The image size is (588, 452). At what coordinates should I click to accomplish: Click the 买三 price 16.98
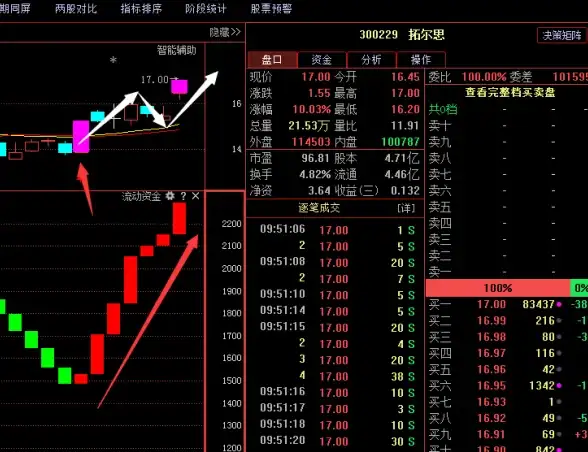click(491, 337)
